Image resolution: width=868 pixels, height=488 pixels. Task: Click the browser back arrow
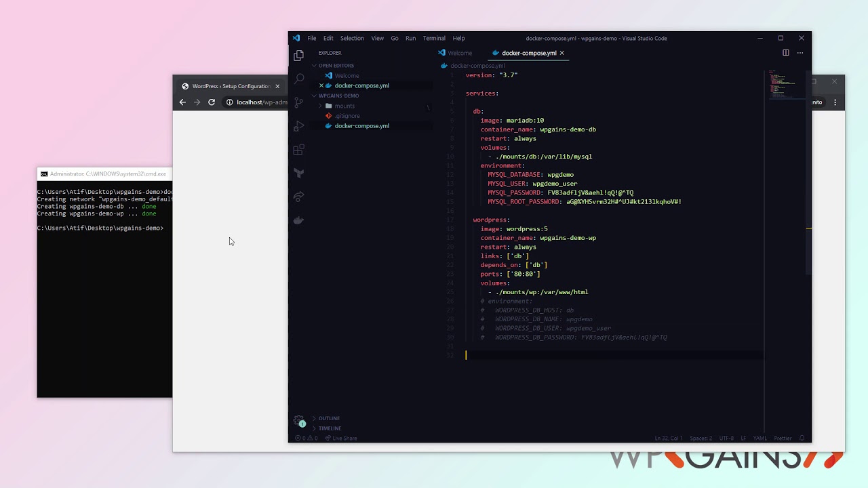click(x=182, y=102)
